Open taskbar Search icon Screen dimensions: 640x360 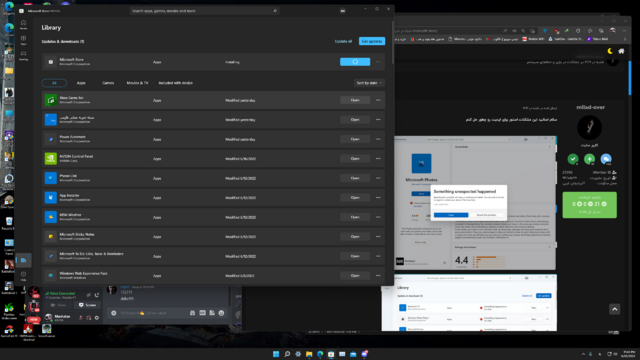(287, 354)
